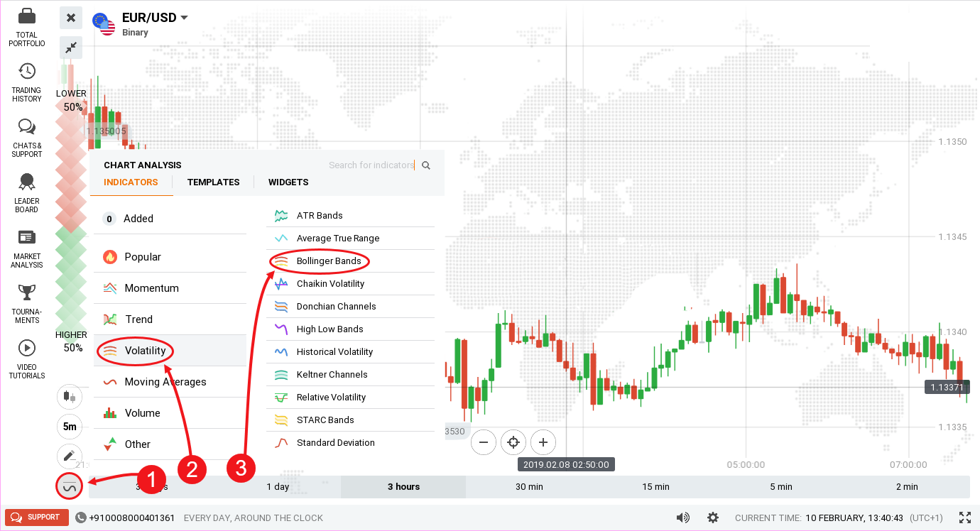Add the Keltner Channels indicator

point(351,375)
